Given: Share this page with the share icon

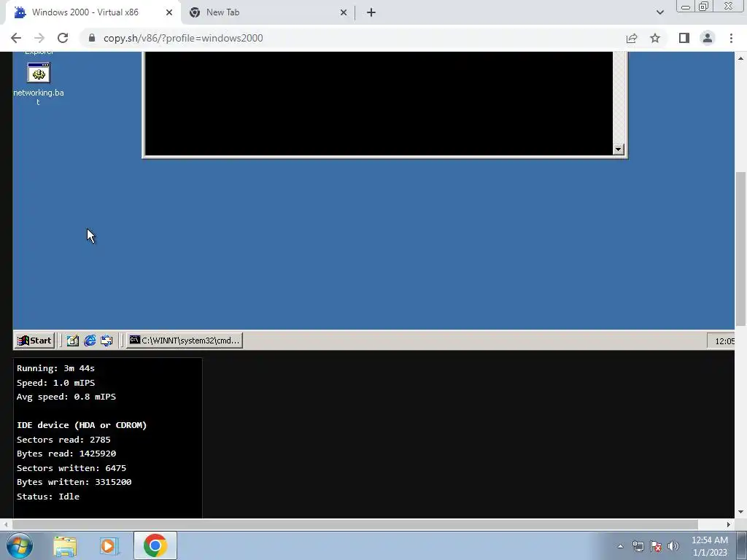Looking at the screenshot, I should [632, 38].
